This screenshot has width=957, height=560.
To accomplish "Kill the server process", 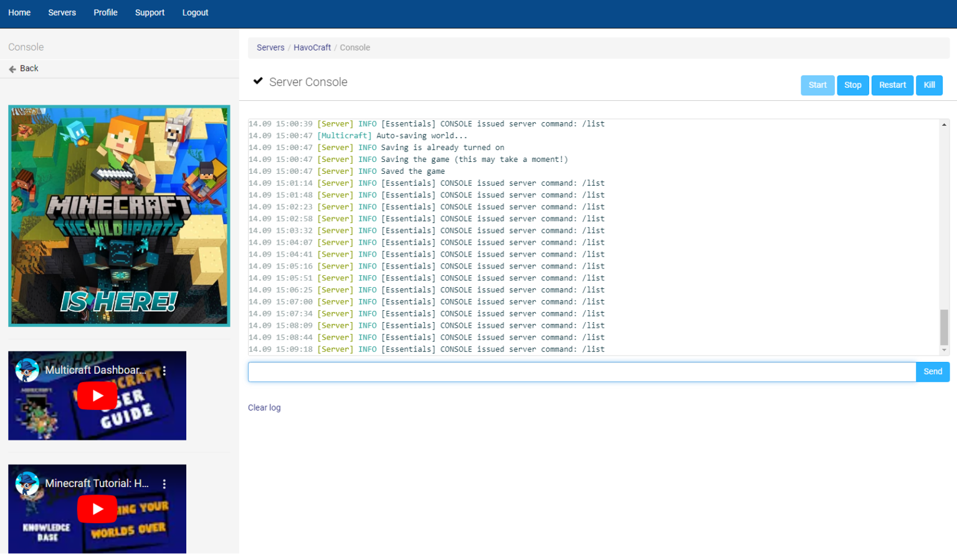I will point(929,85).
